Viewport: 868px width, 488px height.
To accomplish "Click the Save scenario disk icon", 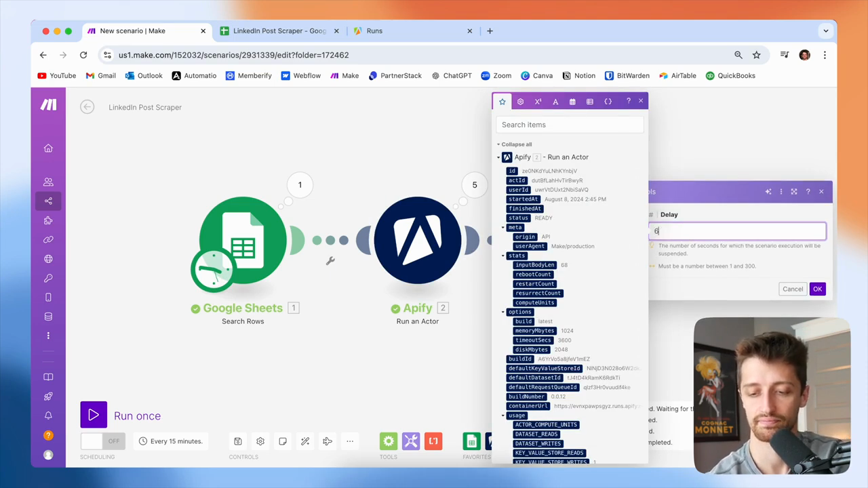I will click(x=238, y=441).
